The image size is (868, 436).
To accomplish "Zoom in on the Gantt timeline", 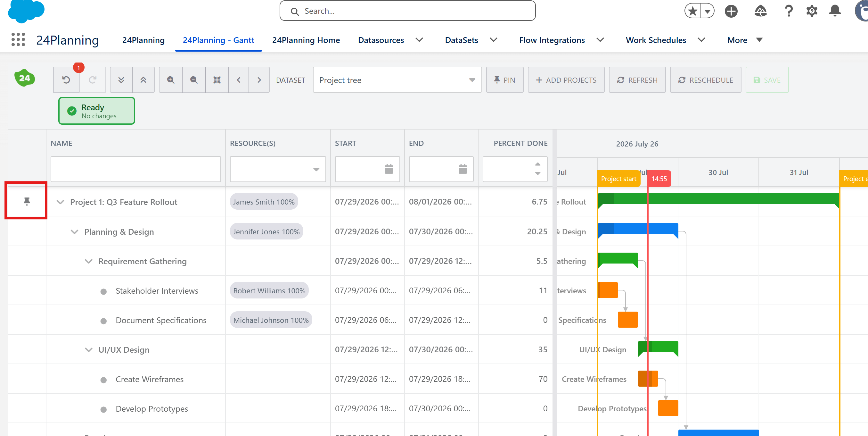I will pyautogui.click(x=171, y=80).
